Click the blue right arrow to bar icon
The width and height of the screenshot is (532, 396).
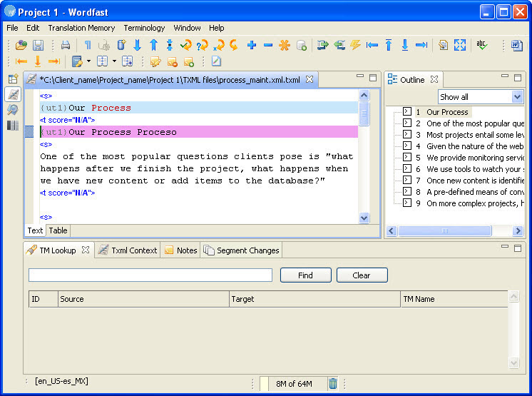(421, 45)
